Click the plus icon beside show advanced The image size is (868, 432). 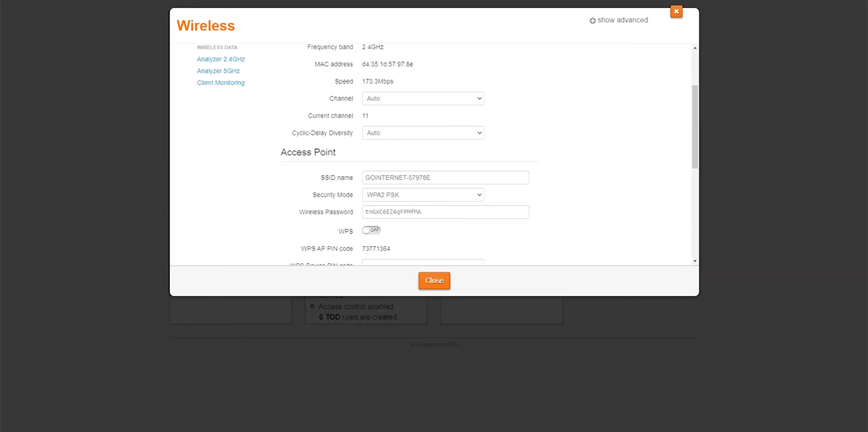593,21
